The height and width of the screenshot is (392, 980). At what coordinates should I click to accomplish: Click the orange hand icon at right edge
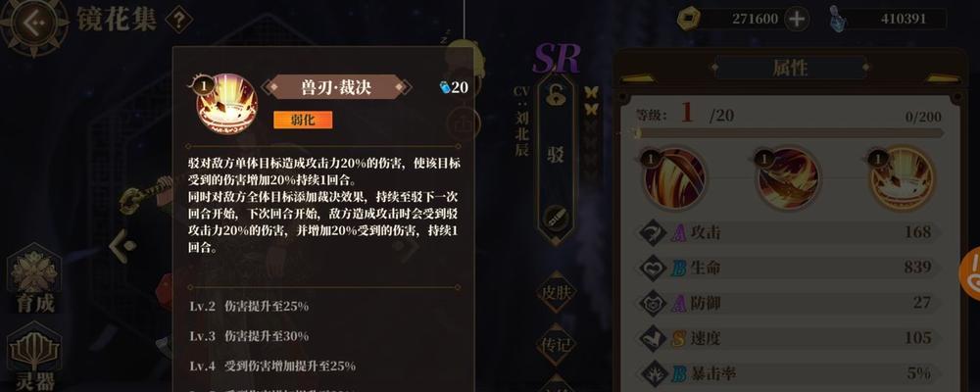pos(970,272)
